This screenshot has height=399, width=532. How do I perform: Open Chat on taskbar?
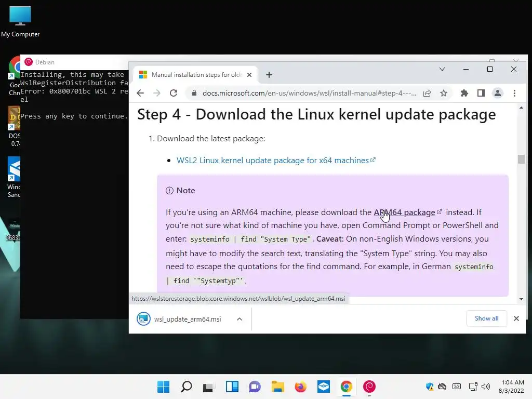click(255, 387)
